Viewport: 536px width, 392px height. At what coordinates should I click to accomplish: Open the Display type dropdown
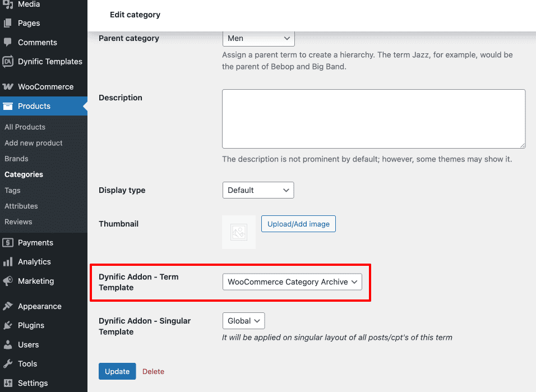258,190
